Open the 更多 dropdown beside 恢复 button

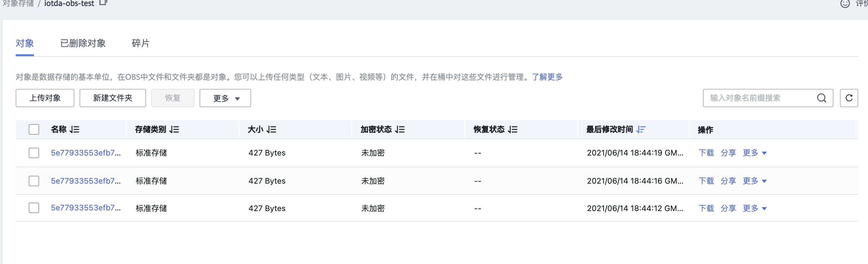(x=225, y=98)
